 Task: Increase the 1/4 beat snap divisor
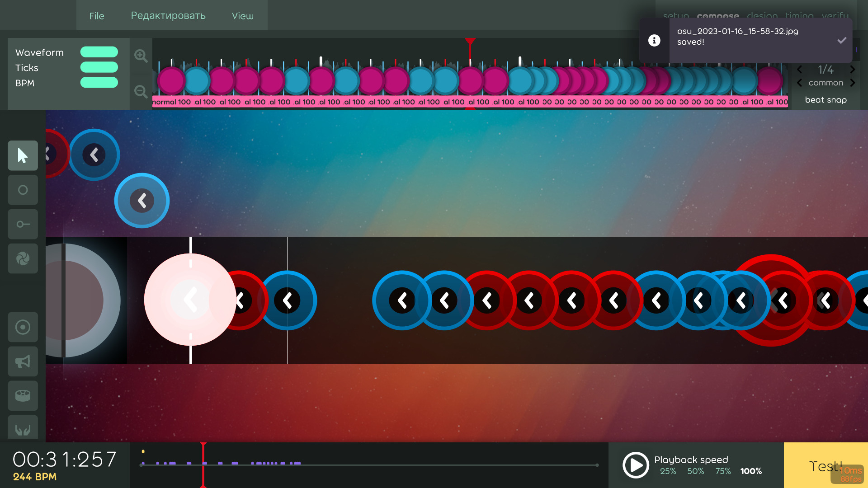[854, 69]
